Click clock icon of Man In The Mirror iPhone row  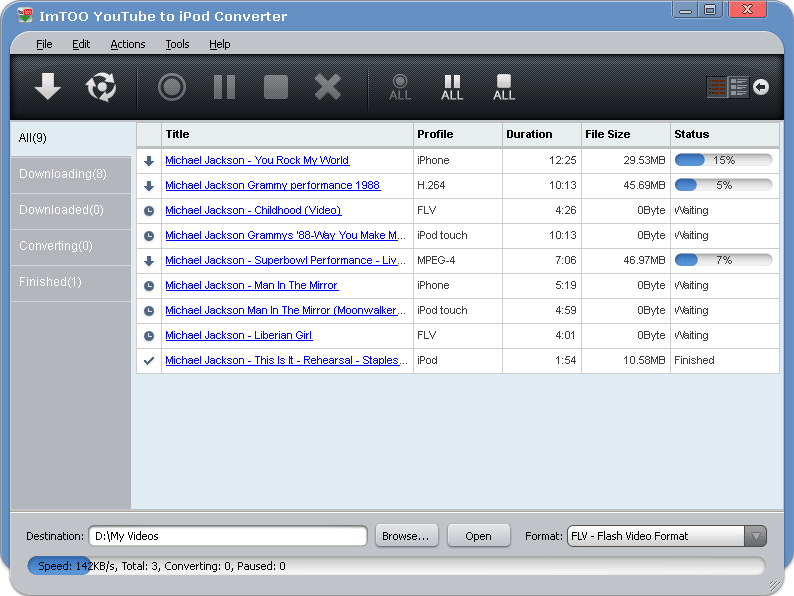click(149, 286)
